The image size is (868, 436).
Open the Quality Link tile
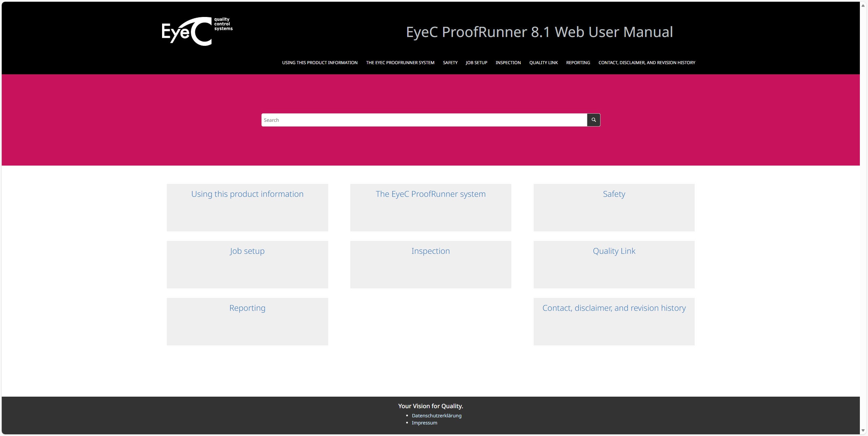(x=614, y=251)
